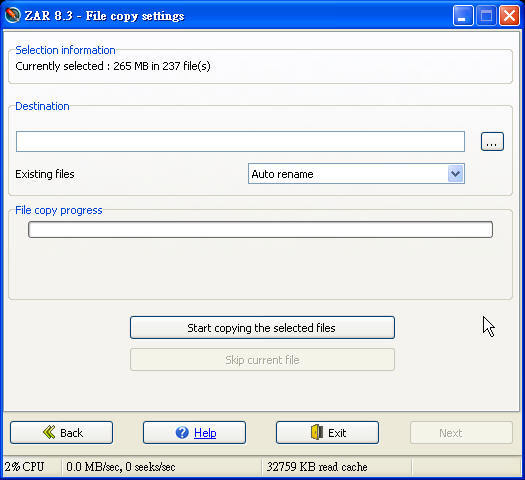
Task: Click the Help question mark icon
Action: (182, 432)
